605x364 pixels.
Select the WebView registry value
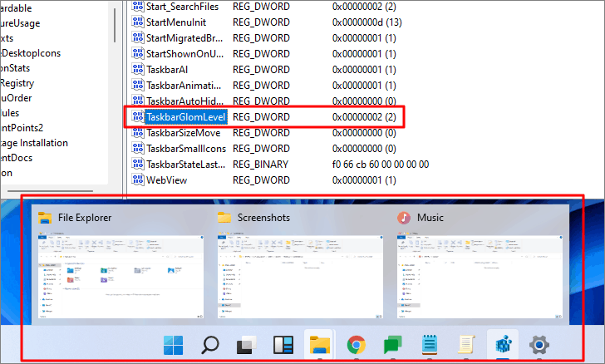pyautogui.click(x=167, y=180)
